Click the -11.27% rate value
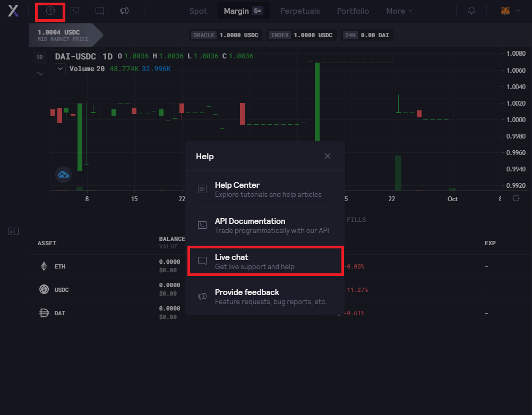 [x=356, y=290]
